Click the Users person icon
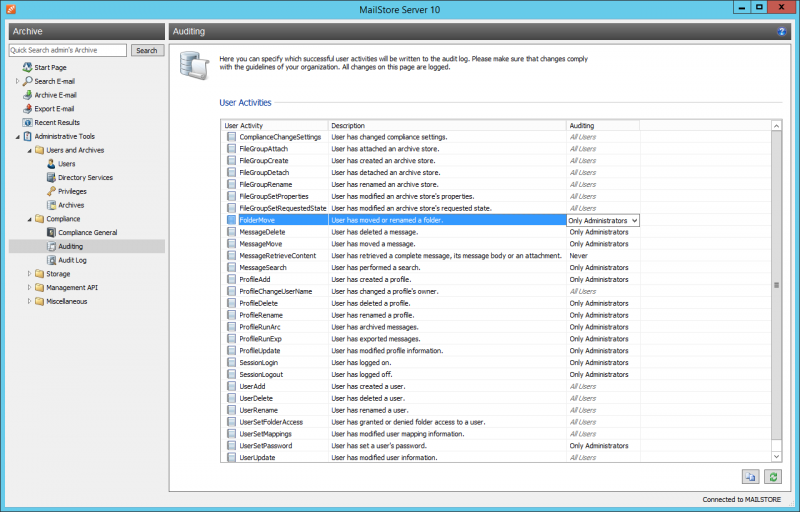This screenshot has width=800, height=512. coord(51,164)
